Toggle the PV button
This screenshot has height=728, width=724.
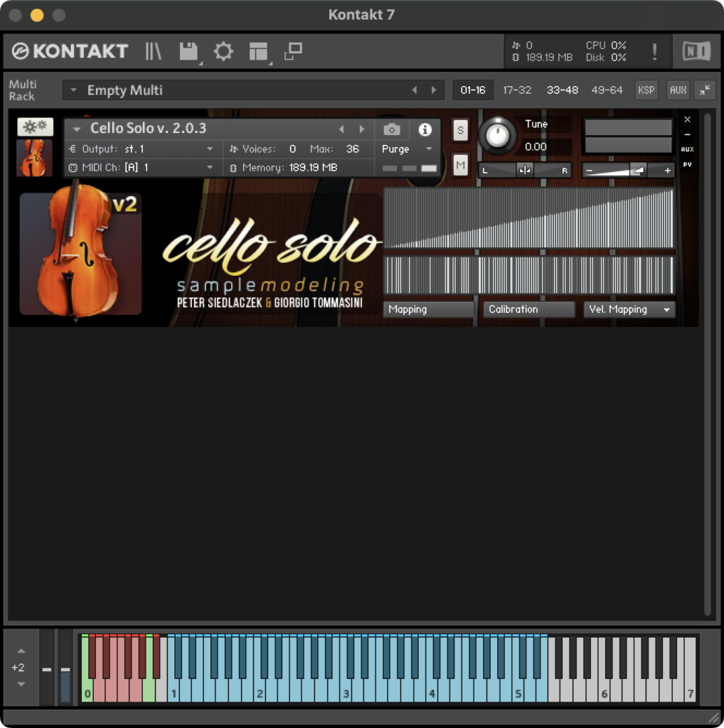[687, 164]
